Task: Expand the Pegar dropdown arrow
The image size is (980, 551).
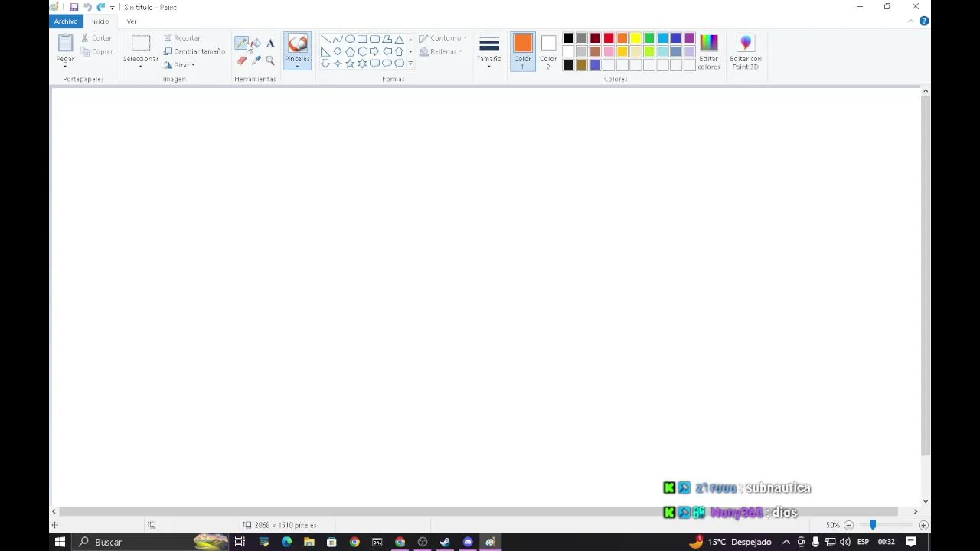Action: pos(65,67)
